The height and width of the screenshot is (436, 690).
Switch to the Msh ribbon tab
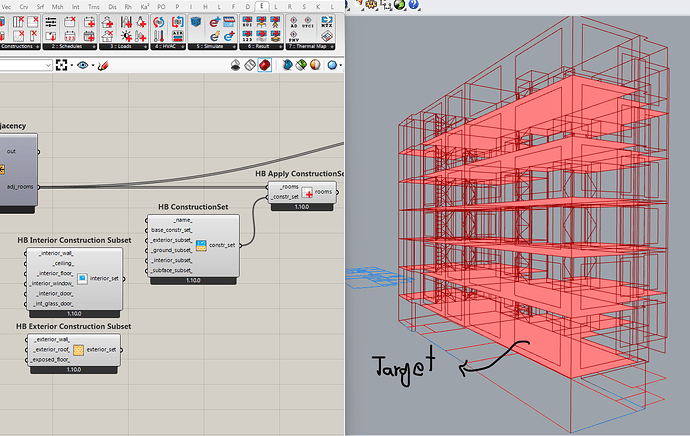[x=57, y=7]
